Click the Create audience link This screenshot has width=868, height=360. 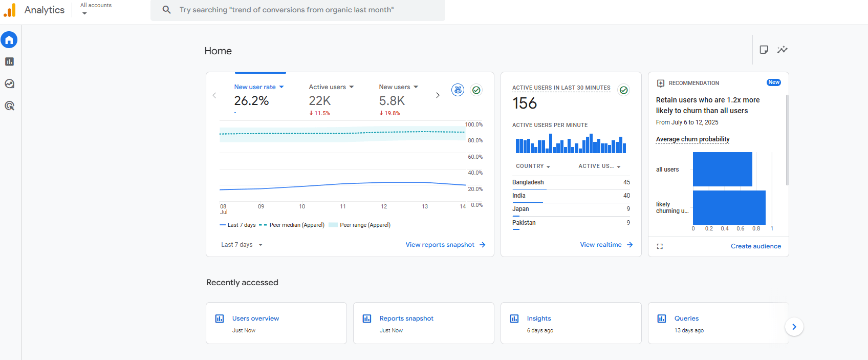[x=755, y=246]
